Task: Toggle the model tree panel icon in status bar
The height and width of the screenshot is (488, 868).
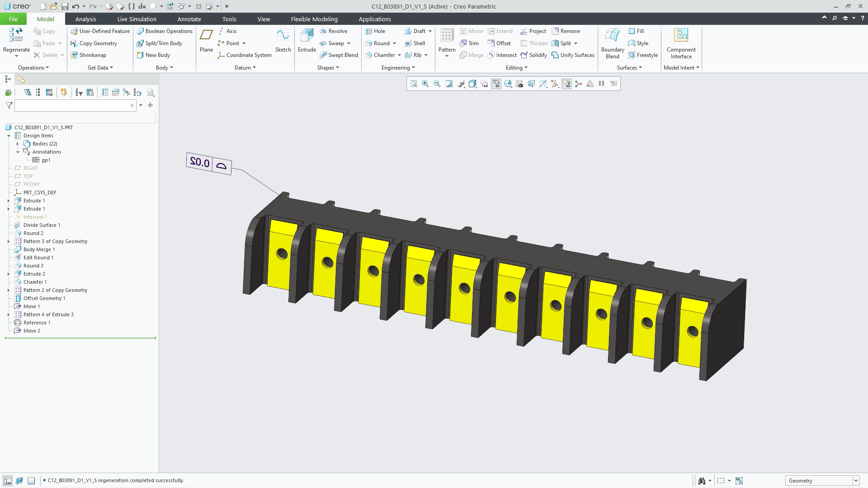Action: tap(8, 480)
